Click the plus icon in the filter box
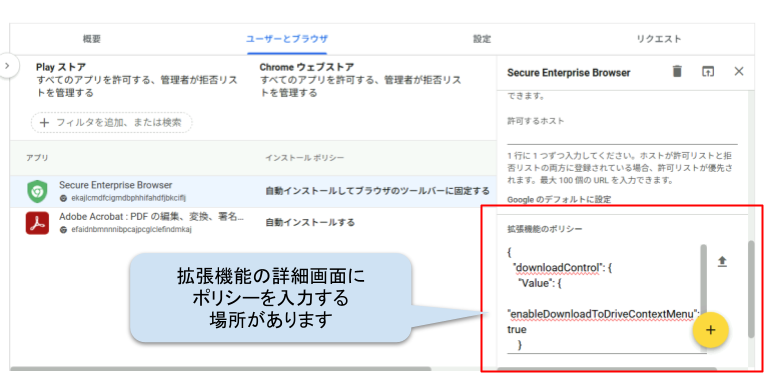 (44, 122)
